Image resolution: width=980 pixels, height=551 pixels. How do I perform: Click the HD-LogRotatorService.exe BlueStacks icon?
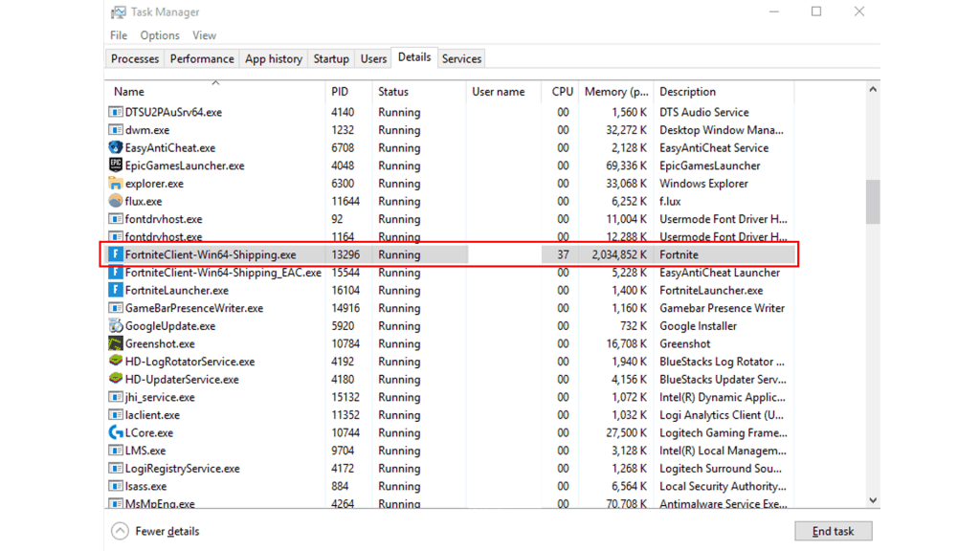click(x=116, y=361)
